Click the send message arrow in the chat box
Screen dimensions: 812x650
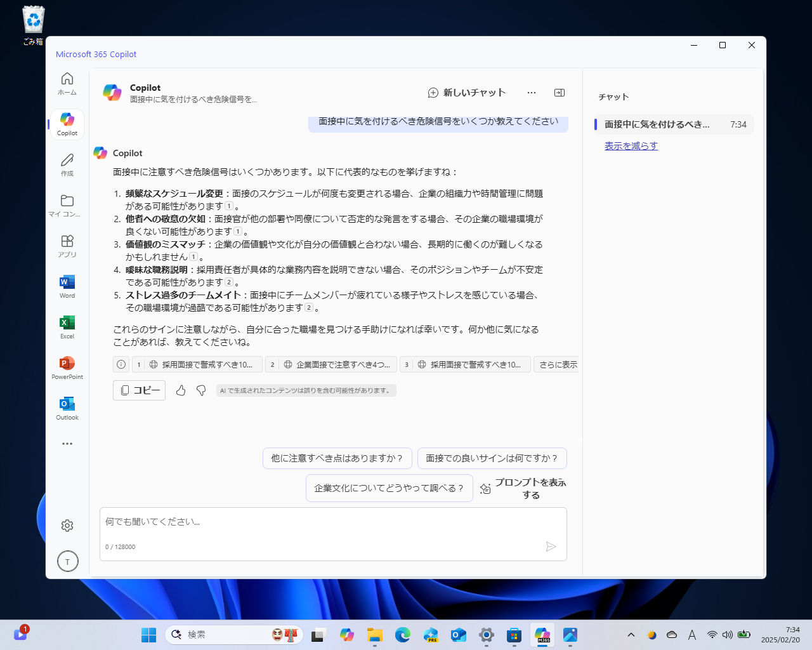point(551,547)
